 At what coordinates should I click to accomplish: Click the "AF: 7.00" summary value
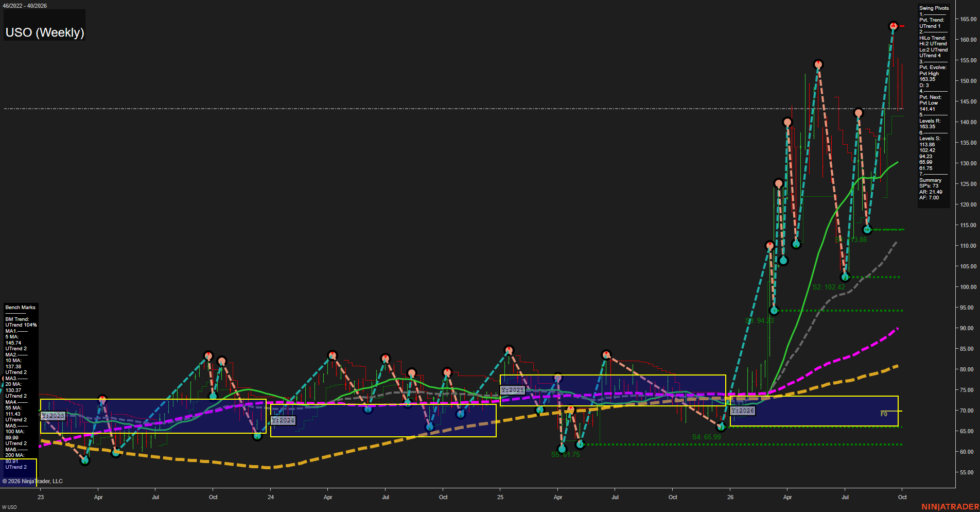pyautogui.click(x=929, y=198)
